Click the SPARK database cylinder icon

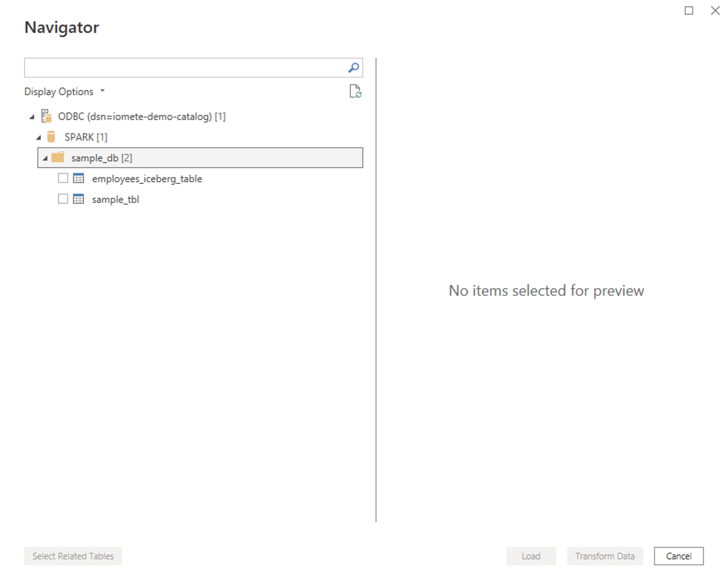tap(51, 137)
